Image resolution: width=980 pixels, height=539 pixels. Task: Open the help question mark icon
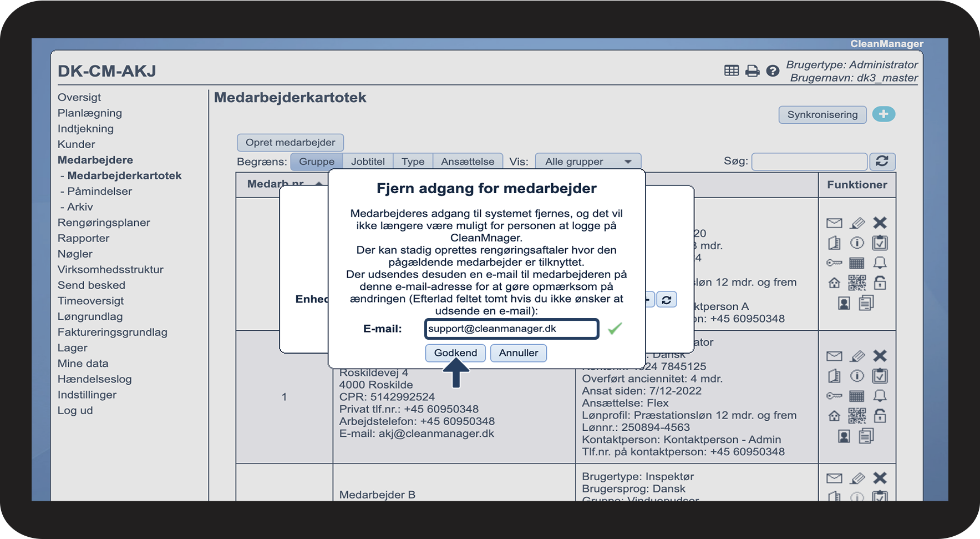click(773, 70)
